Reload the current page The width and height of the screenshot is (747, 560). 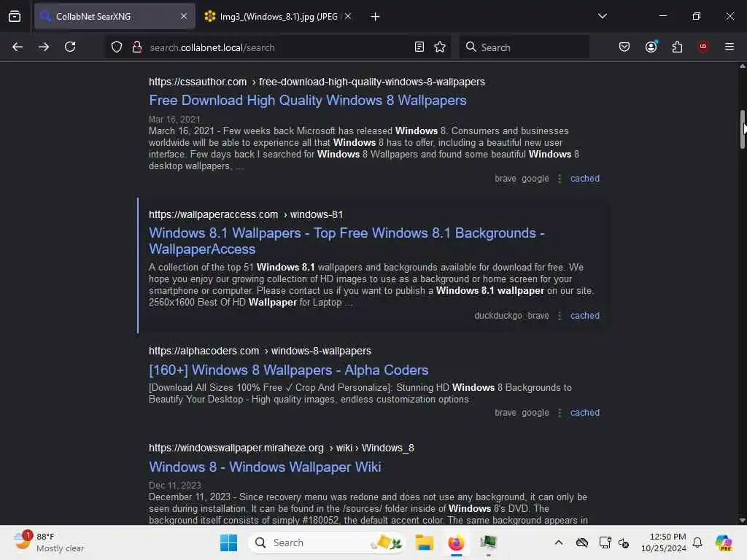70,47
